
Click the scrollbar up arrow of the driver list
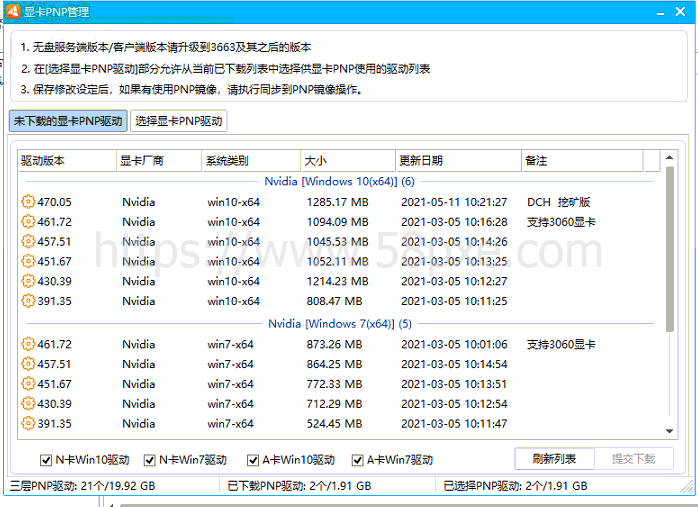point(670,158)
